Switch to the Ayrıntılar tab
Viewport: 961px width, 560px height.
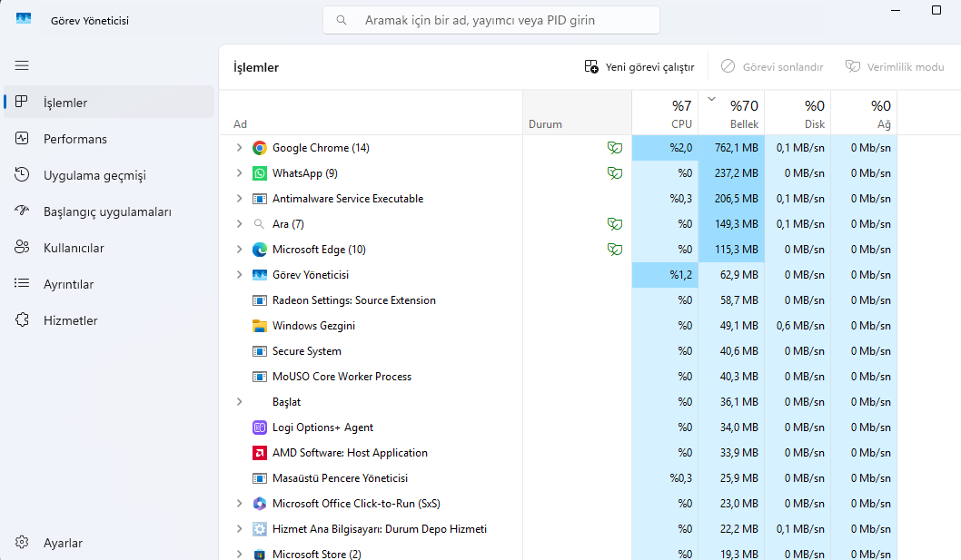click(x=109, y=284)
